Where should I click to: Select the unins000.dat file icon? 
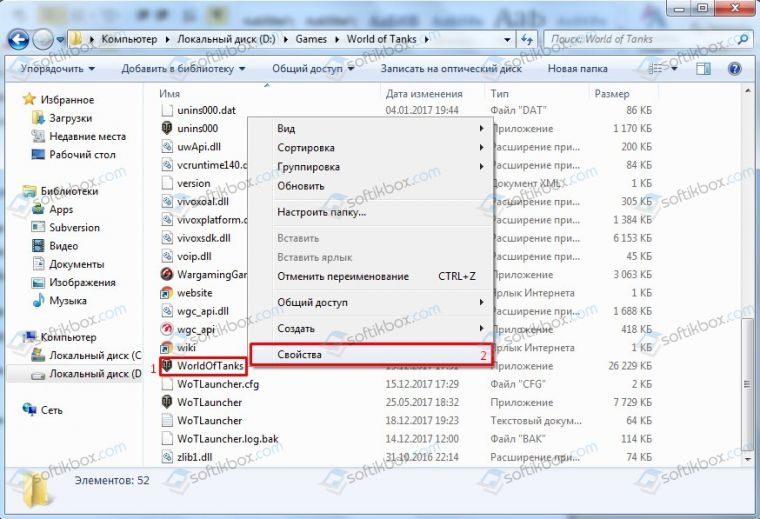[167, 110]
